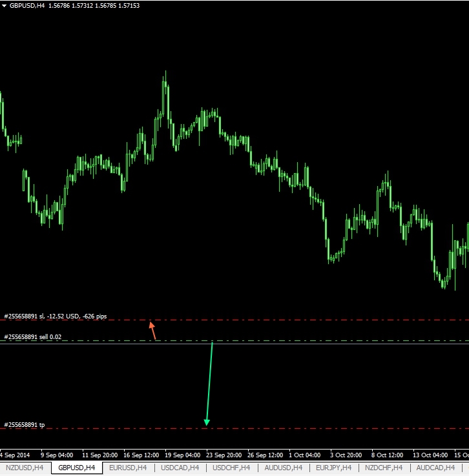This screenshot has width=469, height=476.
Task: Click the triangle beside the GBPUSD,H4 title
Action: (5, 5)
